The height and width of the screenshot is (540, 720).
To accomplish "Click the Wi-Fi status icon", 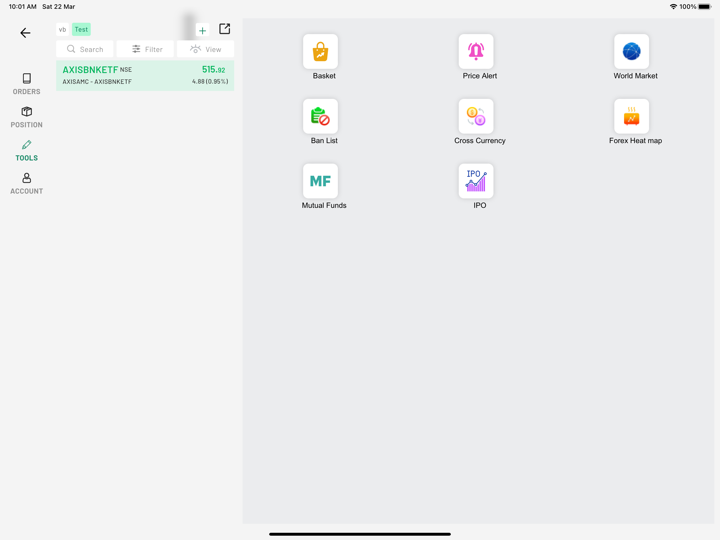I will tap(673, 6).
